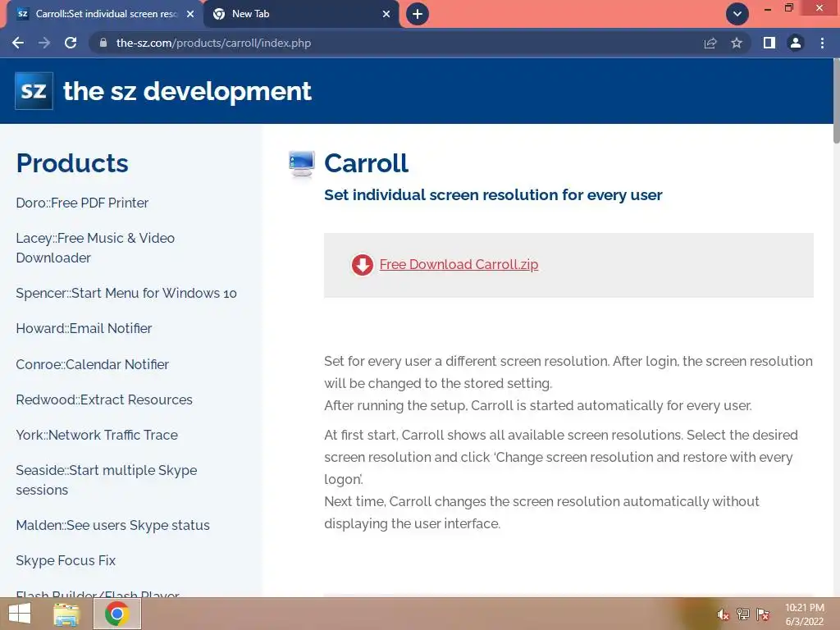Screen dimensions: 840x630
Task: Open a new tab with plus button
Action: 418,14
